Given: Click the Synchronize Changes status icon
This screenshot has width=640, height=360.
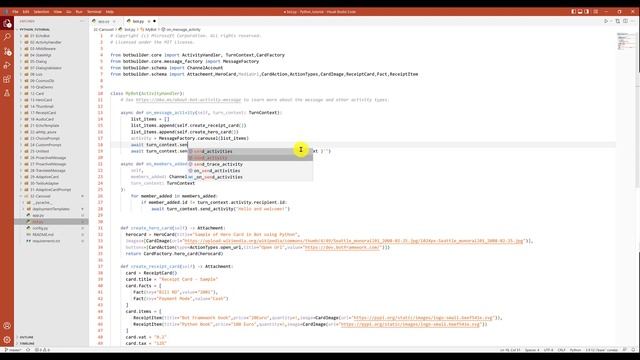Looking at the screenshot, I should click(28, 350).
